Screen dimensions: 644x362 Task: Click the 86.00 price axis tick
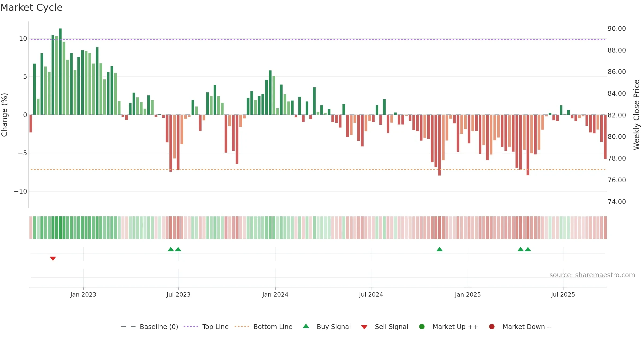point(617,72)
